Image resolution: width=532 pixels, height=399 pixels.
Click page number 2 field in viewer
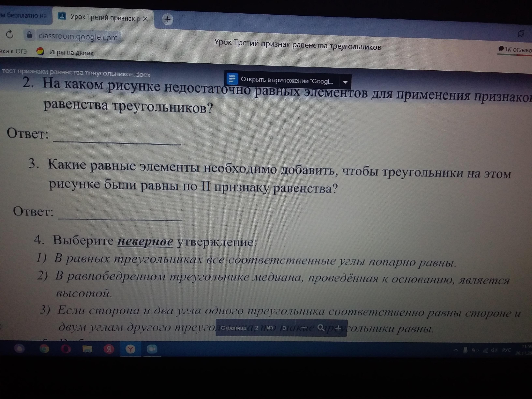point(256,328)
